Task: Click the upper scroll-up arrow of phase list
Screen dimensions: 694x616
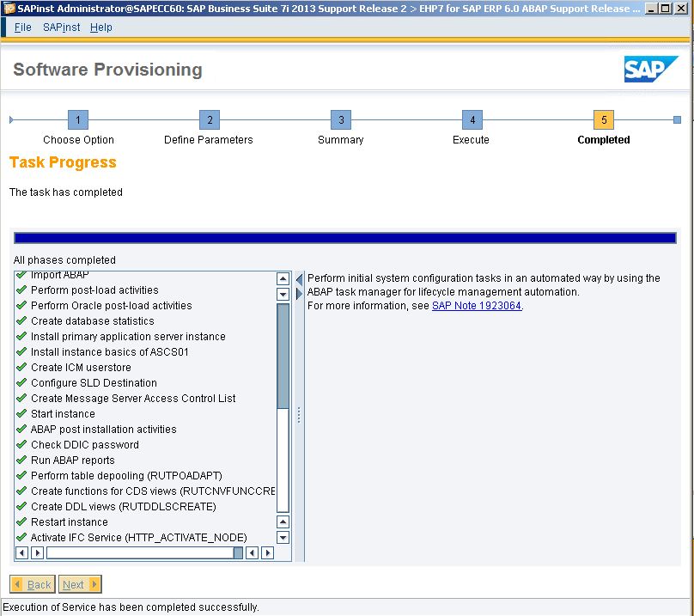Action: [283, 278]
